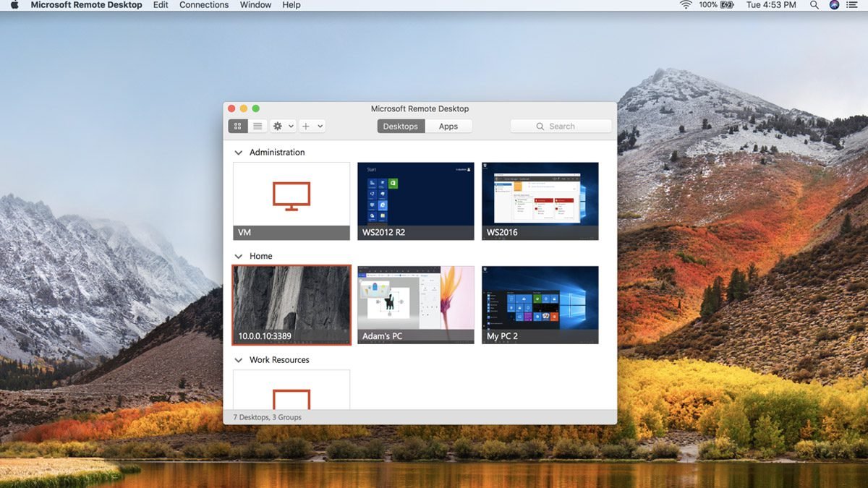
Task: Select the VM desktop thumbnail
Action: pyautogui.click(x=292, y=201)
